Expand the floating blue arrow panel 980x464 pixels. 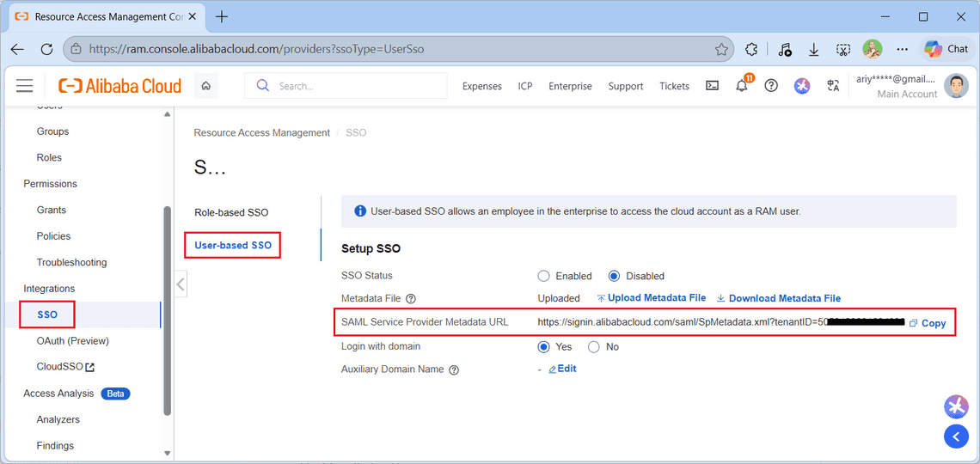(x=956, y=437)
